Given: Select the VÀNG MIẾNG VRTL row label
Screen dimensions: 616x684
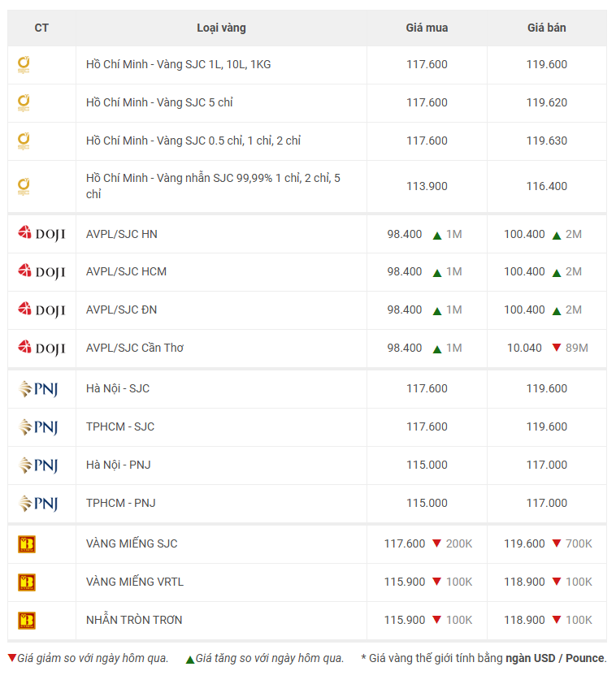Looking at the screenshot, I should point(134,582).
